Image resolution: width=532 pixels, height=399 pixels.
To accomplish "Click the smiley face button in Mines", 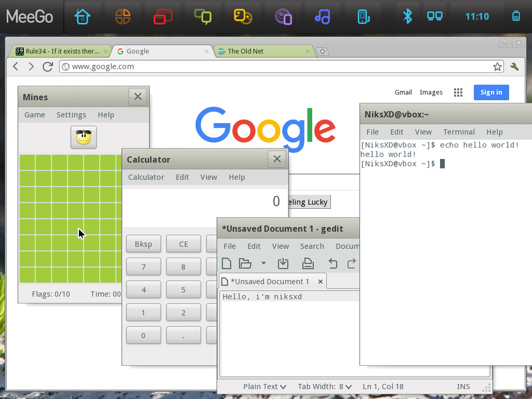I will pos(84,137).
